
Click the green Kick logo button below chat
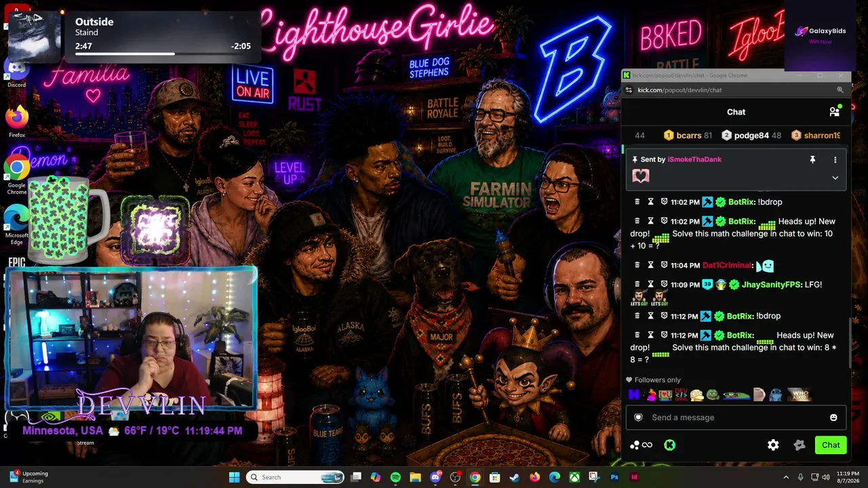click(669, 445)
